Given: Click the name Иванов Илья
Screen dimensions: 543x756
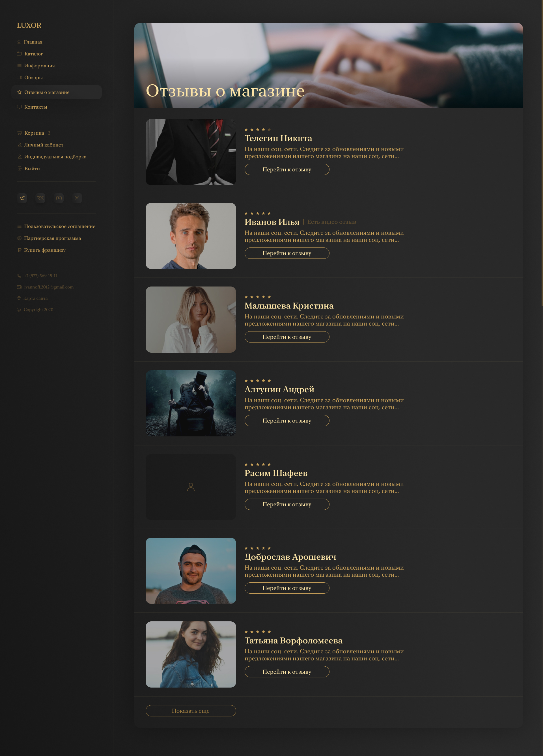Looking at the screenshot, I should [x=272, y=222].
